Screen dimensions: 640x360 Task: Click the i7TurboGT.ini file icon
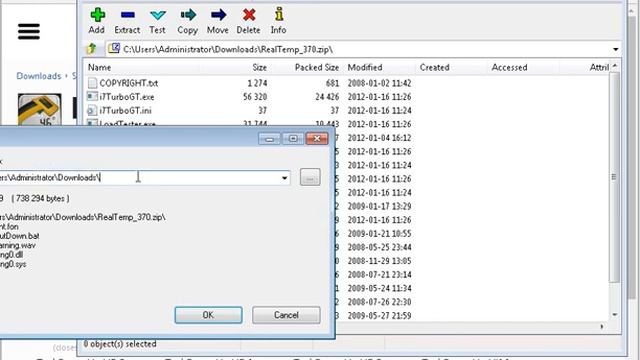(92, 110)
